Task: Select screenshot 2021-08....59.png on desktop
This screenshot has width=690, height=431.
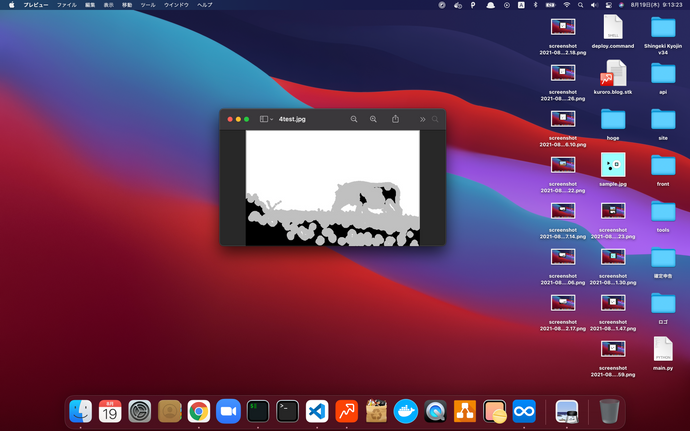Action: coord(613,358)
